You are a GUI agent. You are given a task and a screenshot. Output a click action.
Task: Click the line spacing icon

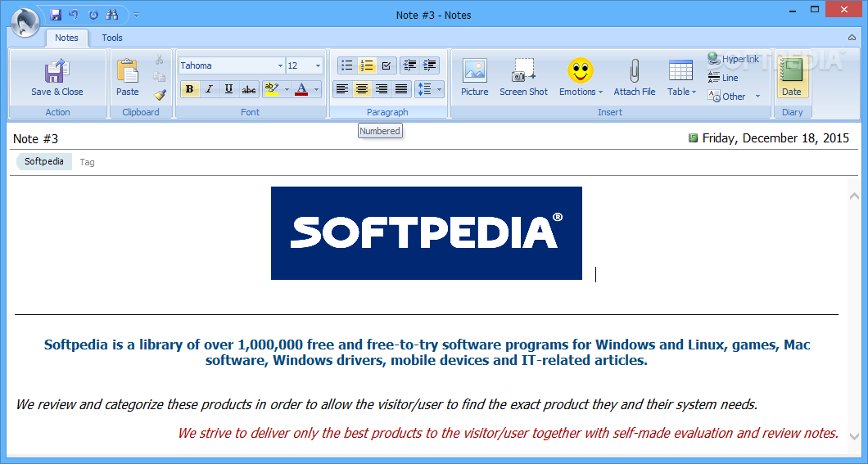[x=424, y=89]
